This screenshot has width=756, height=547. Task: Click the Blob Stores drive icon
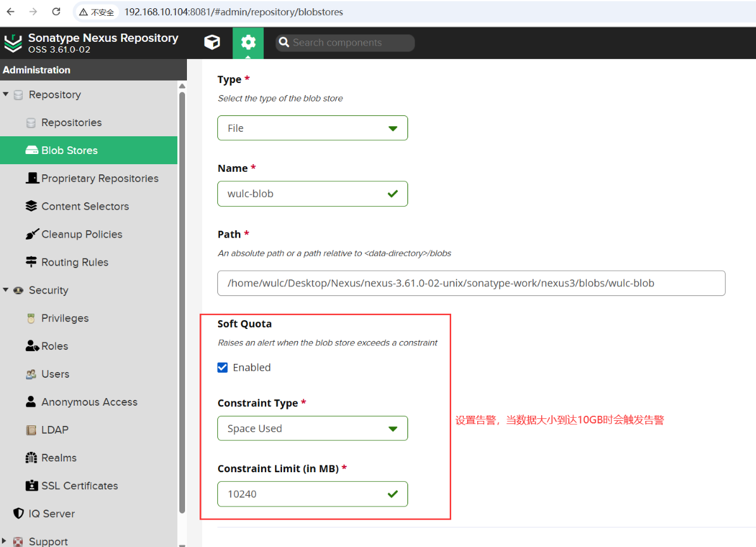pyautogui.click(x=32, y=150)
